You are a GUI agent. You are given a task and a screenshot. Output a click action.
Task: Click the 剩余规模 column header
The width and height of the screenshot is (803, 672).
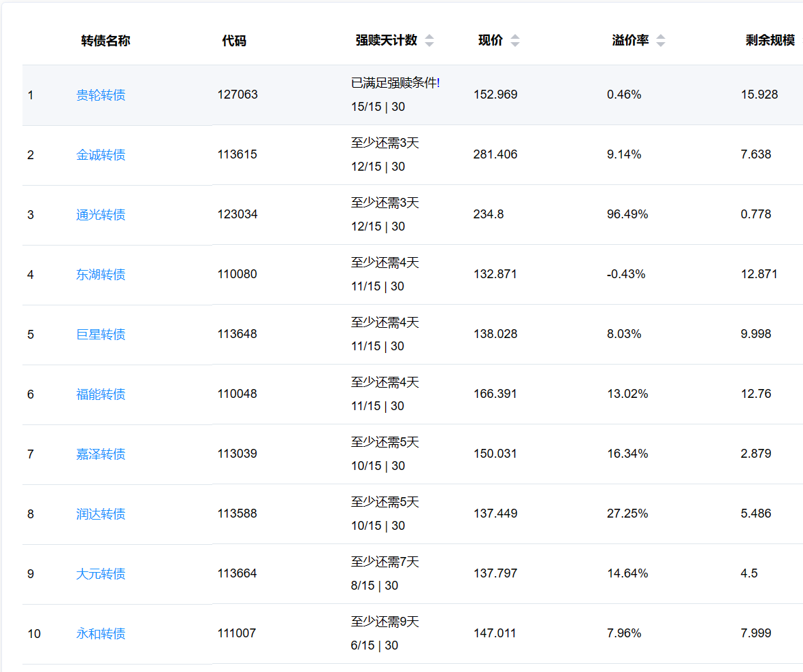coord(770,41)
